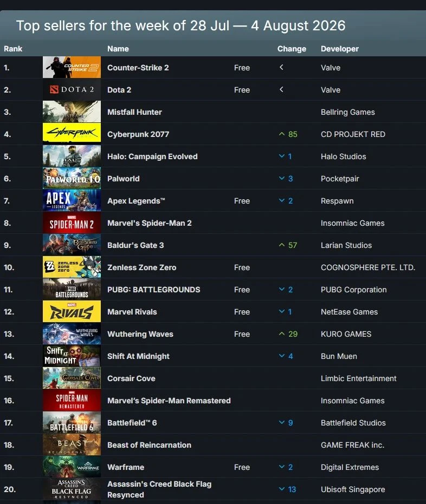Open the Mistfall Hunter title link
Image resolution: width=426 pixels, height=504 pixels.
point(134,112)
